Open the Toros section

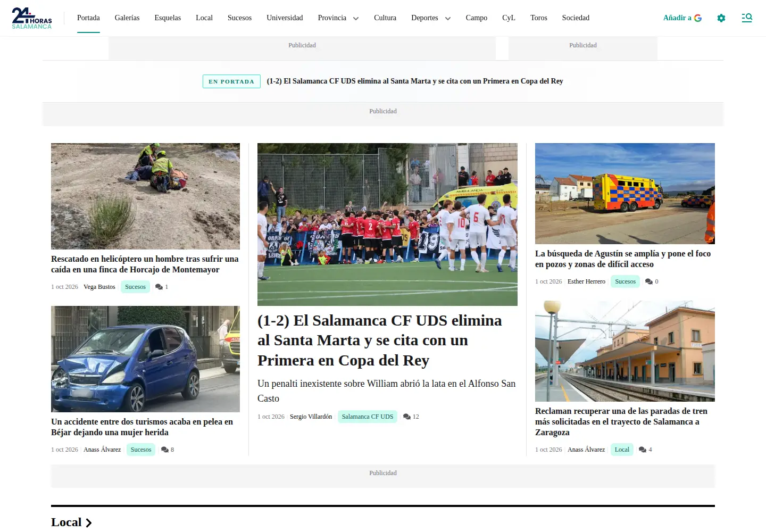point(539,18)
